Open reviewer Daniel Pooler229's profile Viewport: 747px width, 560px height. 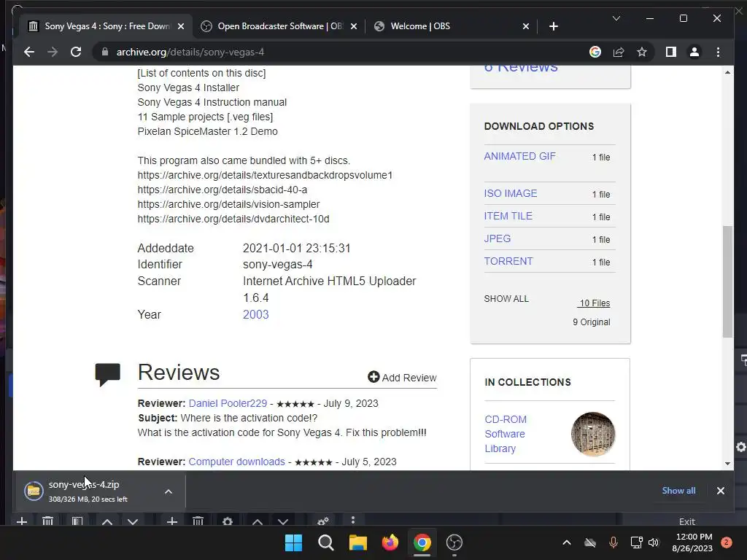tap(228, 403)
